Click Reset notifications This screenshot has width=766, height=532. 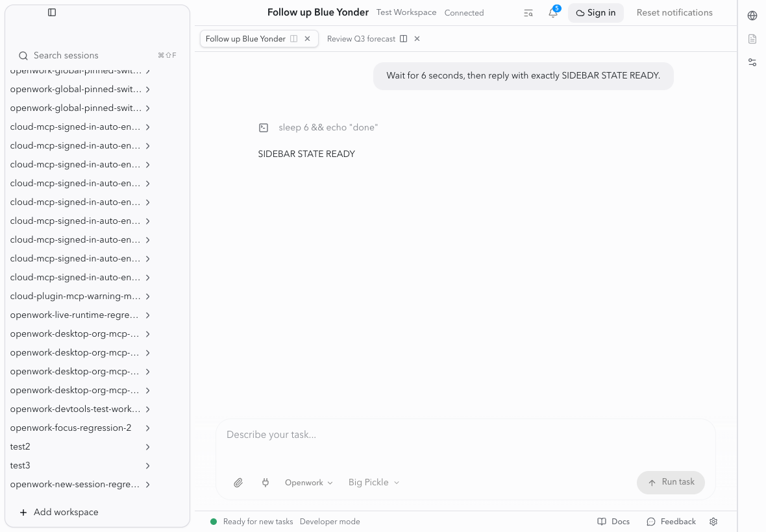click(674, 13)
